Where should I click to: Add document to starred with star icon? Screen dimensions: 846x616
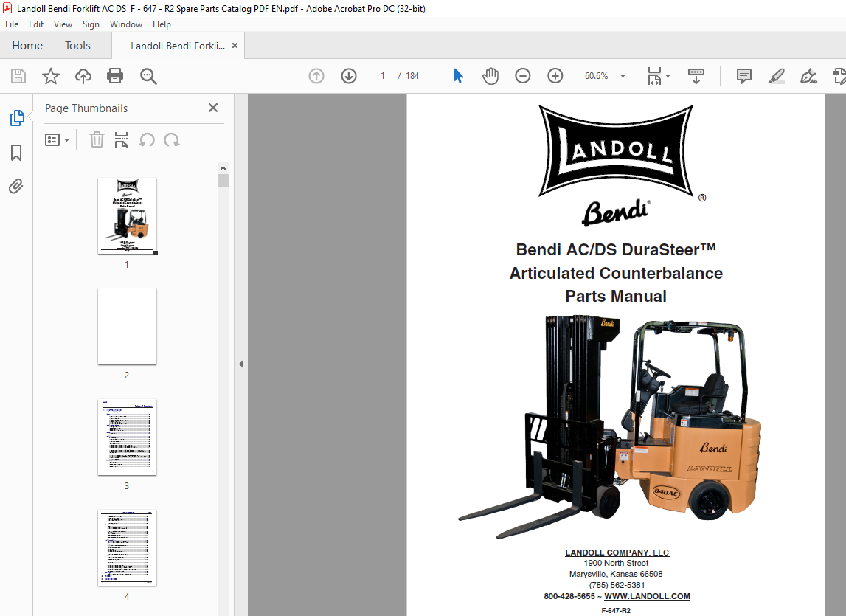[51, 76]
